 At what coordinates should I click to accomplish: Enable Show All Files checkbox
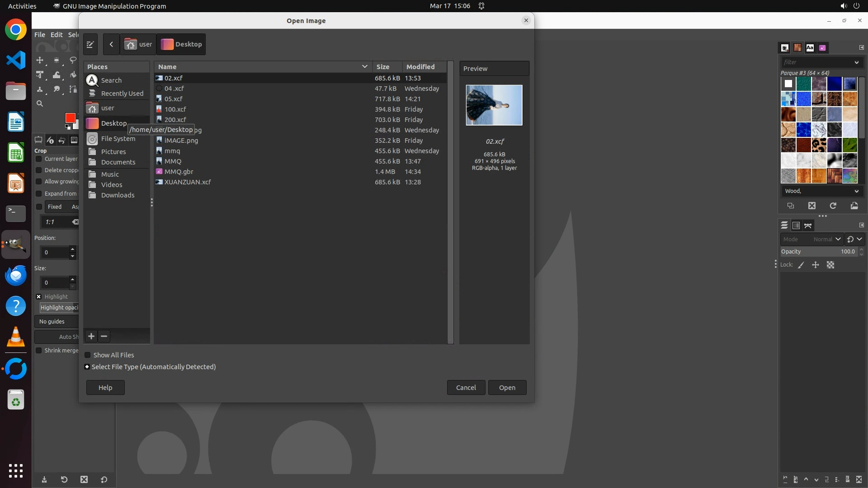(88, 355)
